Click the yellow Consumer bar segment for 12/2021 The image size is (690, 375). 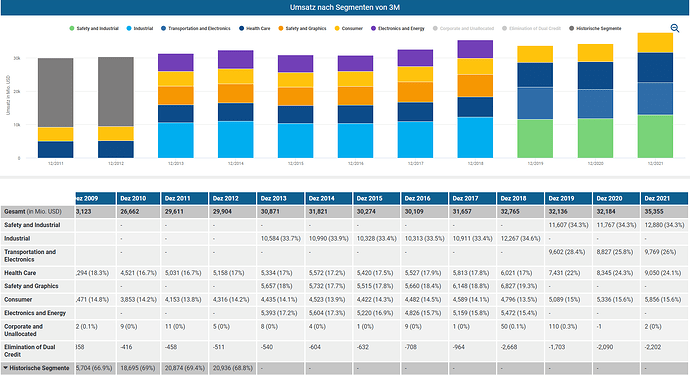pyautogui.click(x=655, y=43)
